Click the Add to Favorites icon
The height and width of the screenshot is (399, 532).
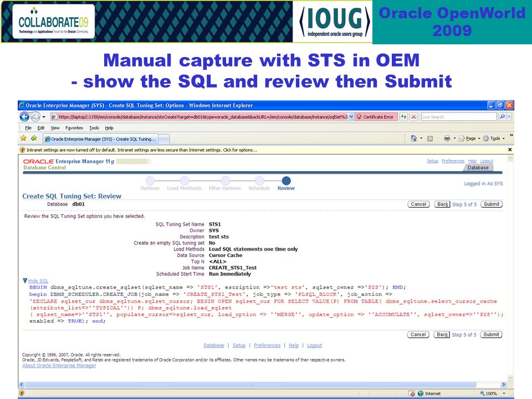pos(34,138)
